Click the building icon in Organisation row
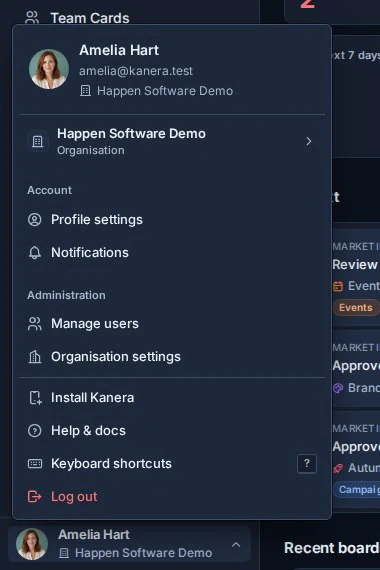 [37, 141]
